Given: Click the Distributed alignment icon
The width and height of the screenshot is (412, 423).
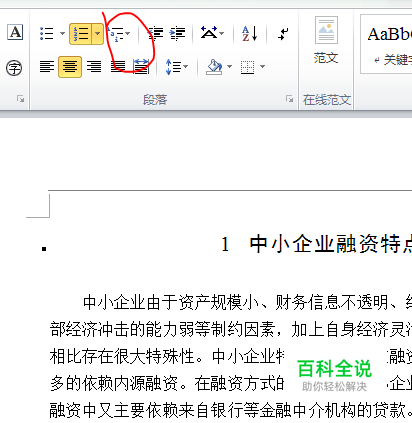Looking at the screenshot, I should pos(141,67).
